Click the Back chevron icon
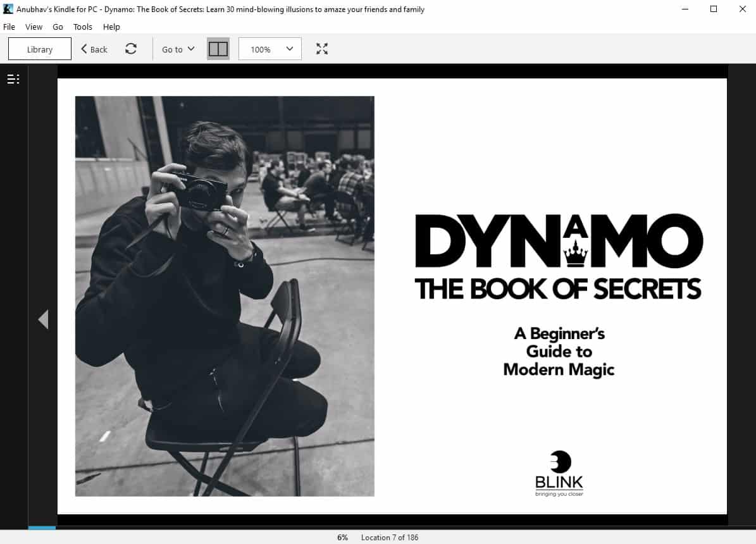The height and width of the screenshot is (544, 756). pyautogui.click(x=84, y=49)
